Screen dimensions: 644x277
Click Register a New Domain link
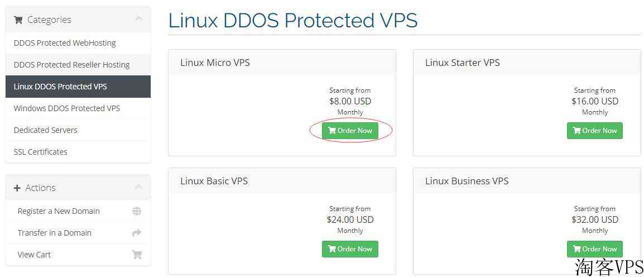pos(78,211)
